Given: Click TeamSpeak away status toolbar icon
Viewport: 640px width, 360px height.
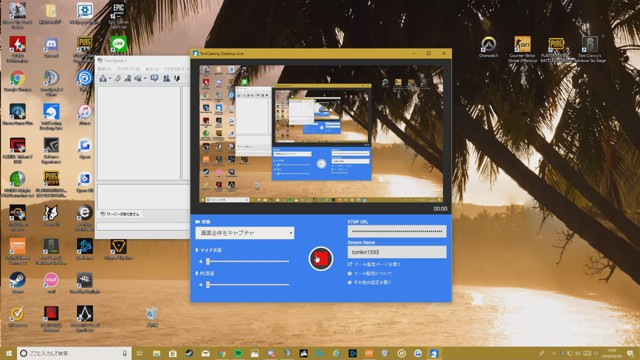Looking at the screenshot, I should tap(128, 78).
